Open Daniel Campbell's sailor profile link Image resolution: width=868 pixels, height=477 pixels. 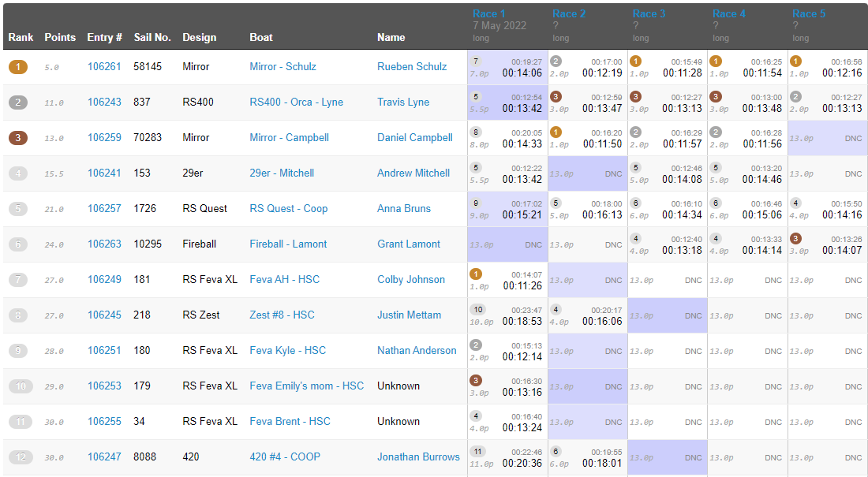pyautogui.click(x=414, y=137)
